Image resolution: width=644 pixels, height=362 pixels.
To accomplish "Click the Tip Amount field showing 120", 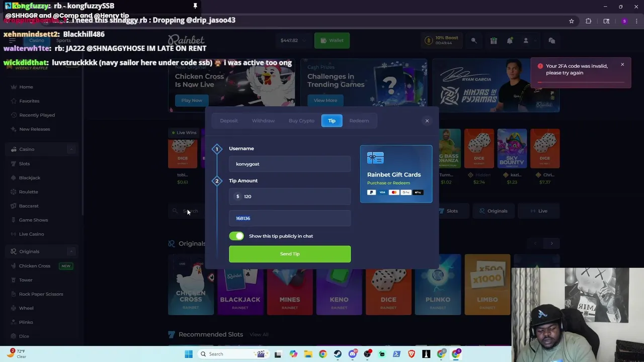I will point(290,197).
